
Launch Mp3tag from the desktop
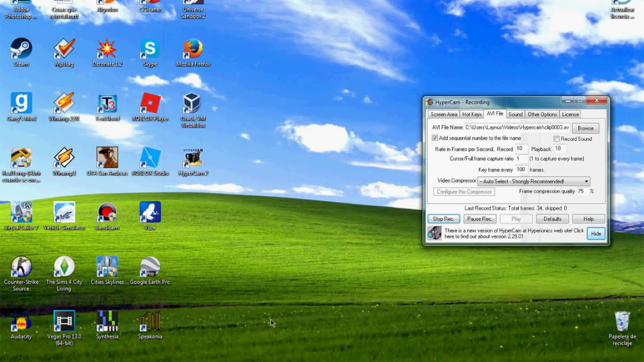[x=64, y=52]
